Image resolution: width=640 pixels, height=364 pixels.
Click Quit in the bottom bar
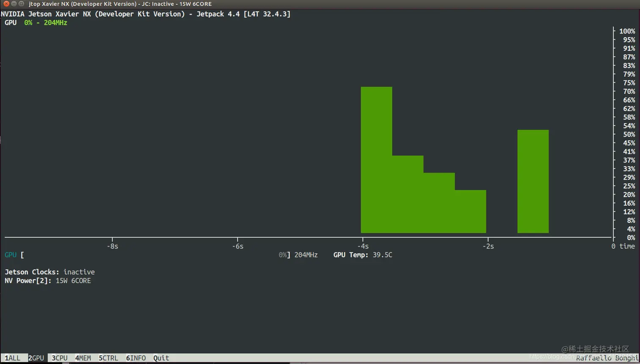[x=161, y=358]
